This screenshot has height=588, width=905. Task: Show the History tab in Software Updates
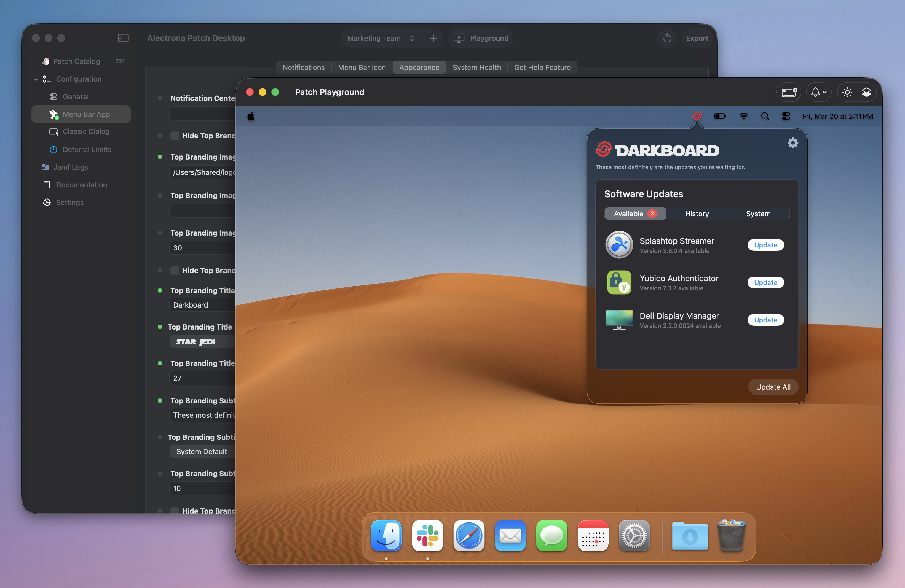(697, 214)
